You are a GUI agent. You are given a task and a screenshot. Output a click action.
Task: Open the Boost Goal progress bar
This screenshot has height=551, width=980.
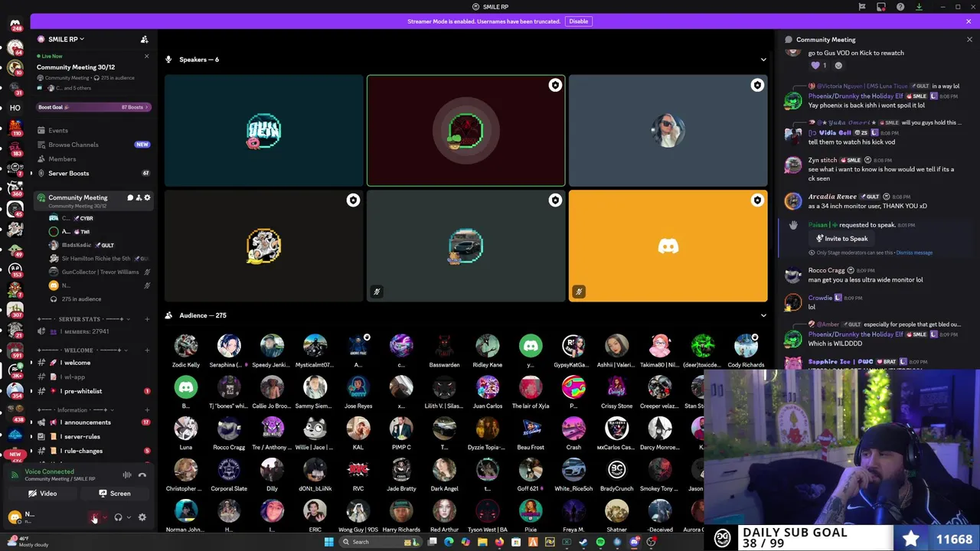tap(93, 107)
